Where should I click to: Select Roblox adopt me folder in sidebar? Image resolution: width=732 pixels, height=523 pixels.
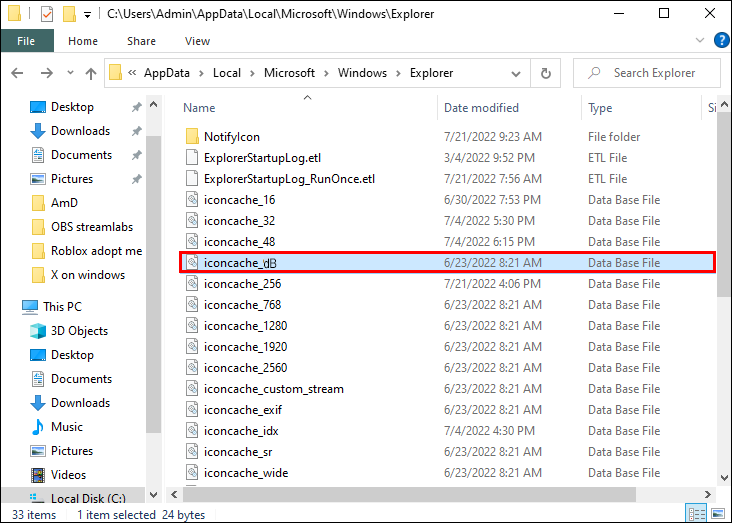(x=96, y=251)
